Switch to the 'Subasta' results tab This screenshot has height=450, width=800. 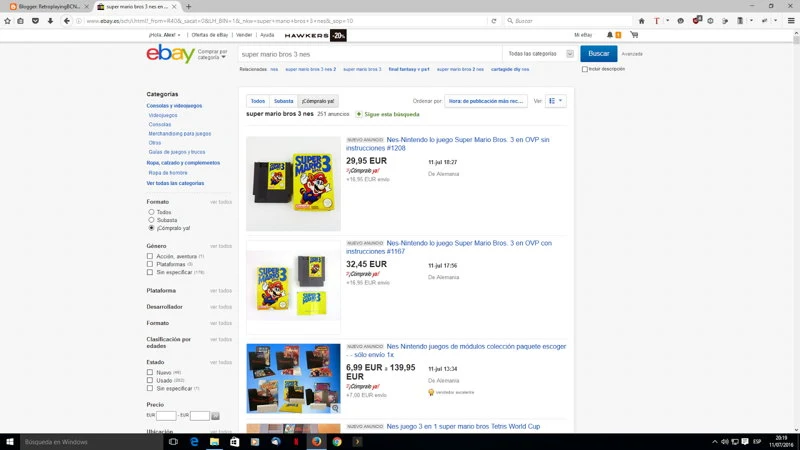(x=284, y=101)
